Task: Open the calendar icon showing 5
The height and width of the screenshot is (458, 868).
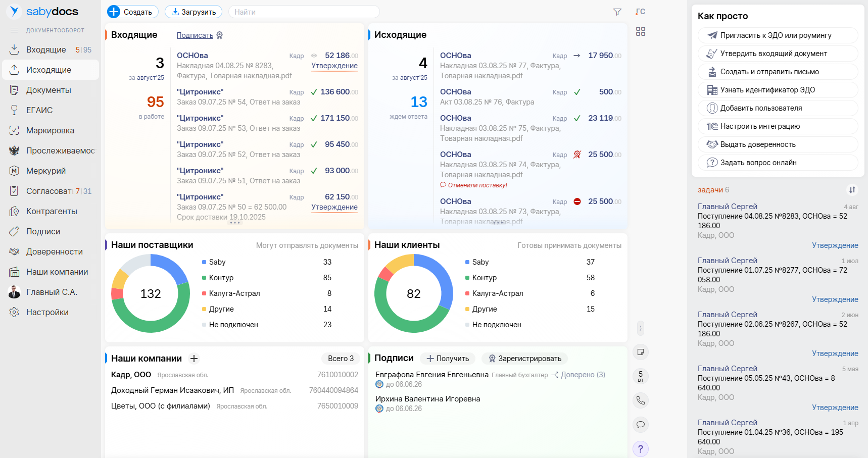Action: [x=640, y=376]
